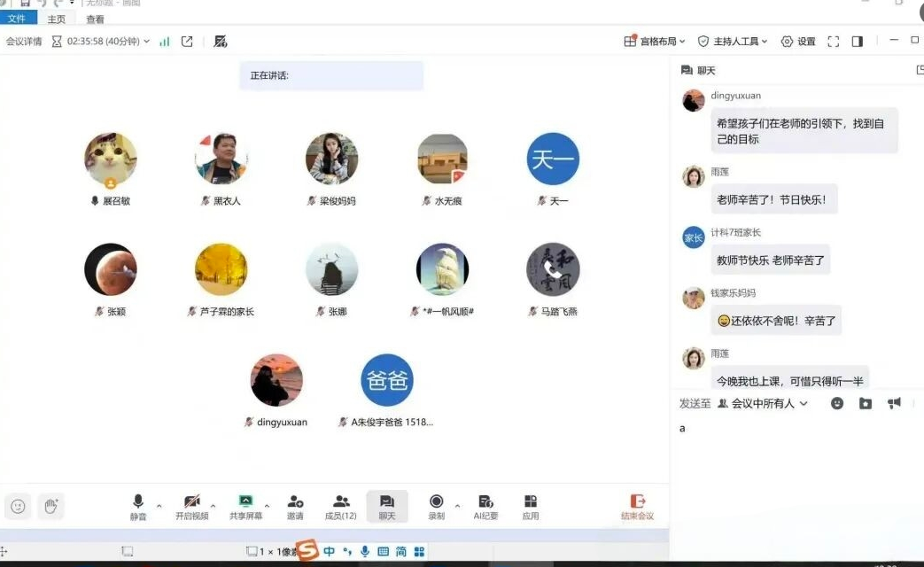Click the raise hand icon
Image resolution: width=924 pixels, height=567 pixels.
coord(50,506)
